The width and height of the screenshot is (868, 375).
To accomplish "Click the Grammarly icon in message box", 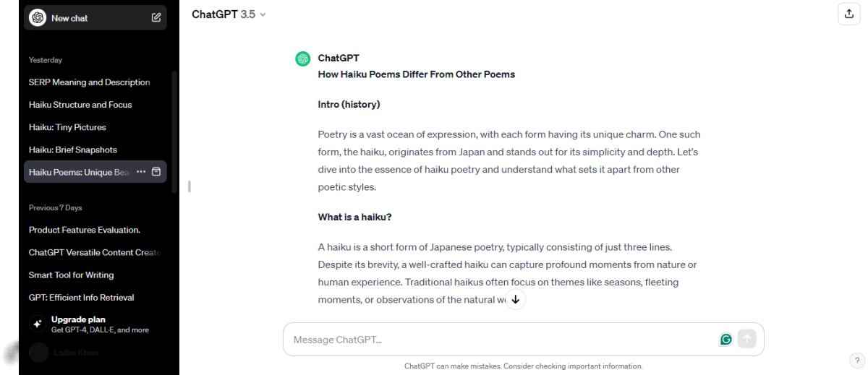I will click(726, 340).
